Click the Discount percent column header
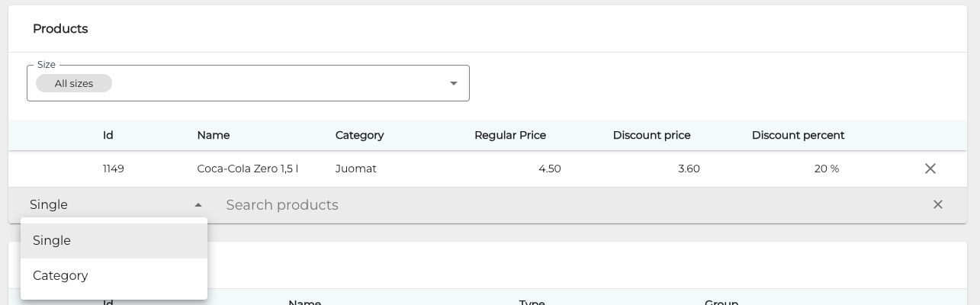Image resolution: width=980 pixels, height=305 pixels. click(x=798, y=135)
